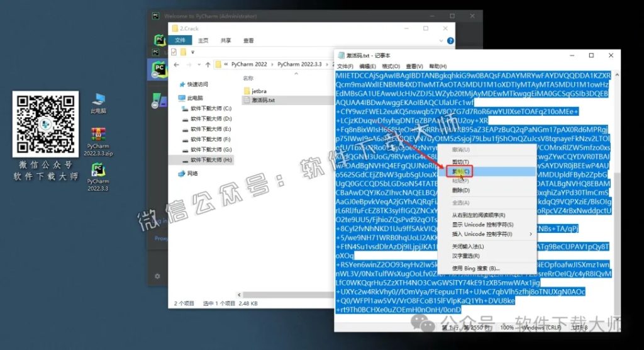Choose 汉字重选(R) in the context menu

487,256
